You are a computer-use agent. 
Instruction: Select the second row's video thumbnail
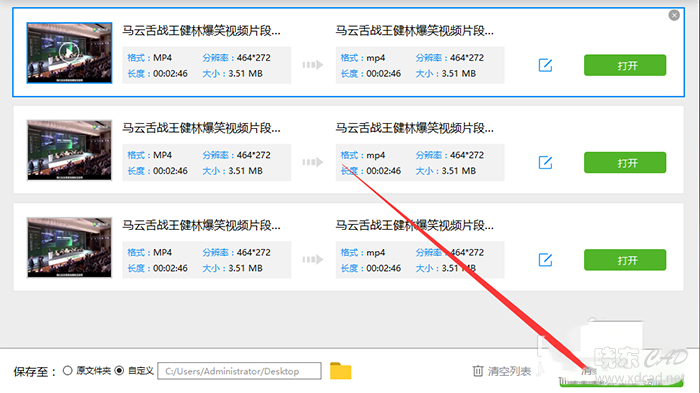[x=69, y=150]
